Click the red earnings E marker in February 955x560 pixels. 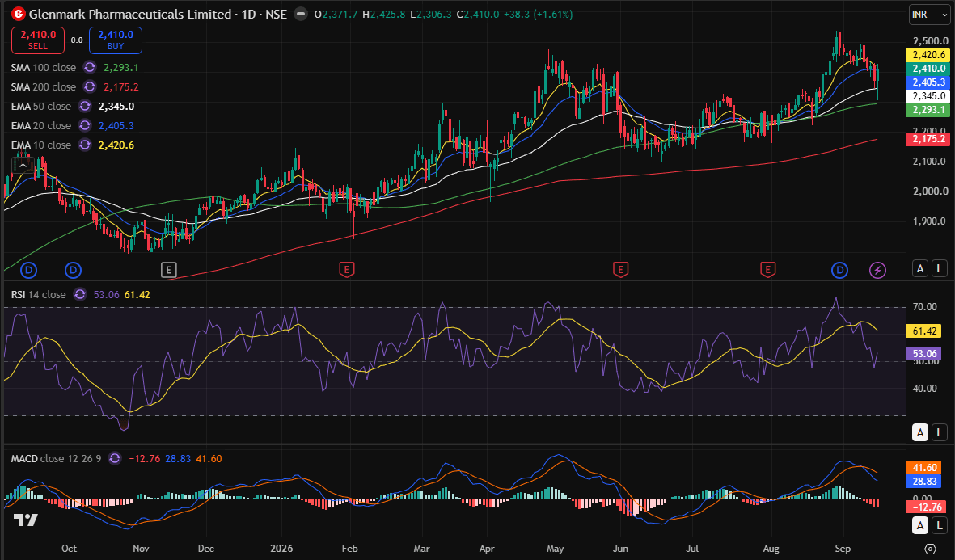pos(346,270)
